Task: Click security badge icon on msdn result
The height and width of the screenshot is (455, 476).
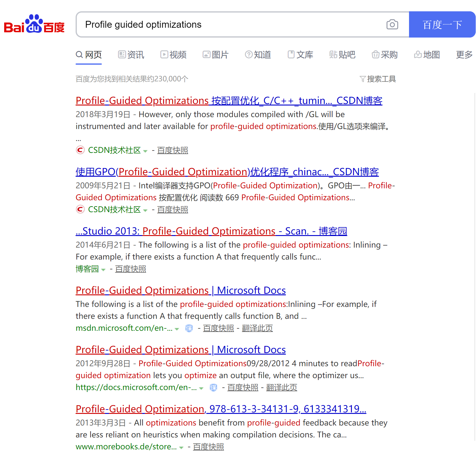Action: tap(189, 328)
